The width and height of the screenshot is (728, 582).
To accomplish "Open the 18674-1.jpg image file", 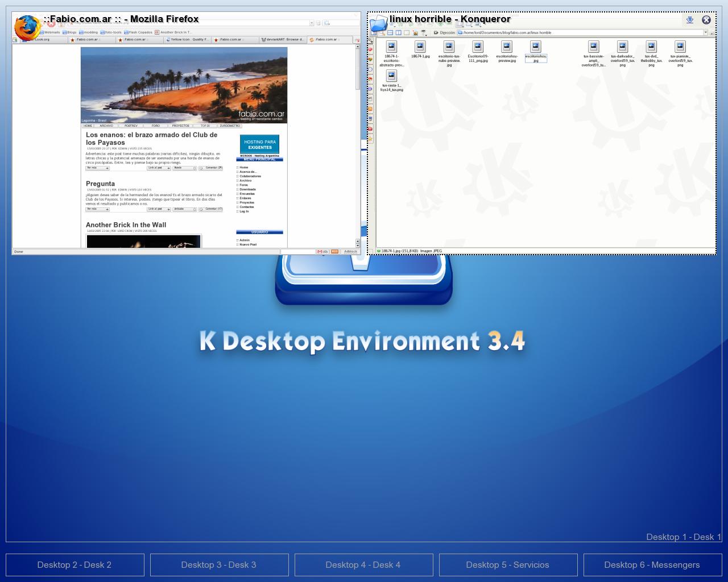I will pos(420,48).
